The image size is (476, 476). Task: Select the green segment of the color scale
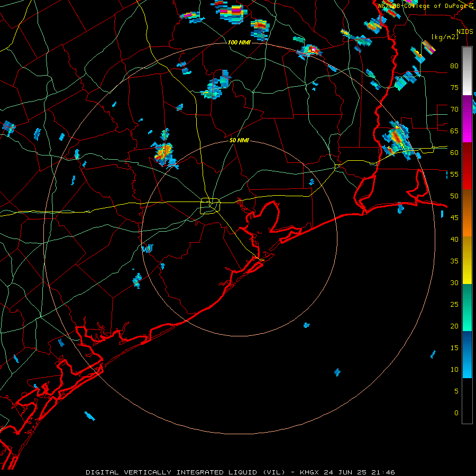click(x=467, y=307)
